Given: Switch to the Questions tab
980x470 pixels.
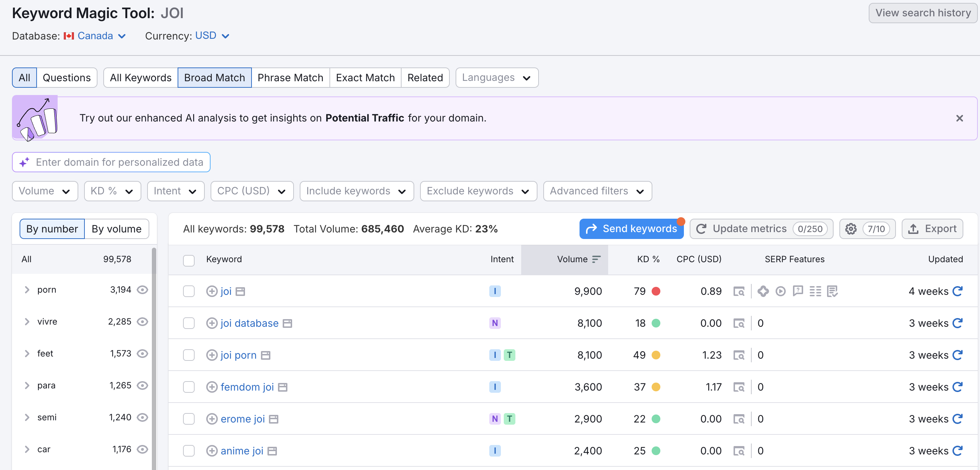Looking at the screenshot, I should pos(67,77).
